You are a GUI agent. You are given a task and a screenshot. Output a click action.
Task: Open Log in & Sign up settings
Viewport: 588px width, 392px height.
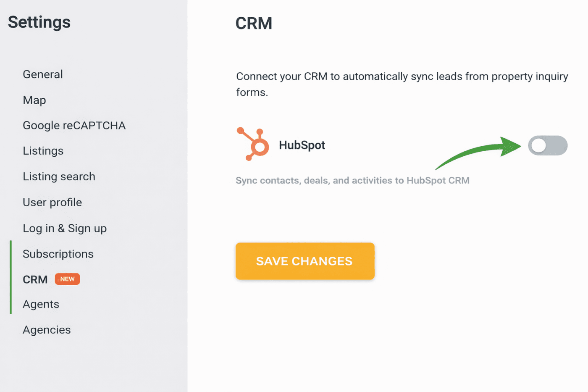(65, 228)
